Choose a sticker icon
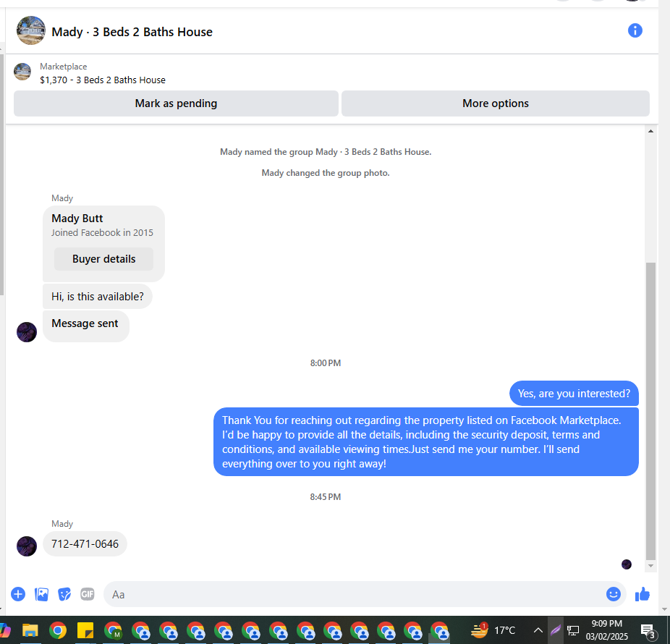 (64, 594)
